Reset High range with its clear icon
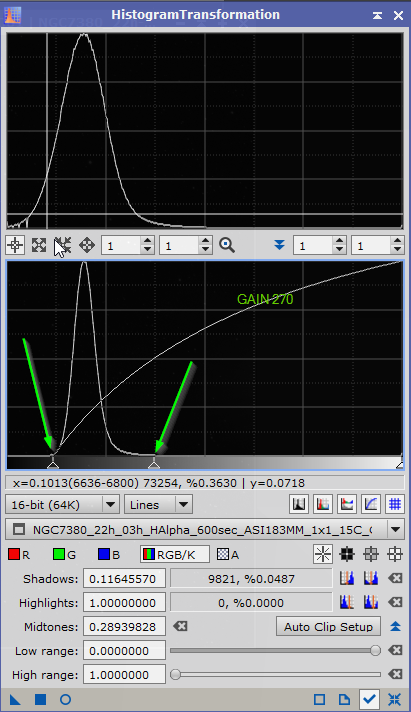 coord(396,675)
